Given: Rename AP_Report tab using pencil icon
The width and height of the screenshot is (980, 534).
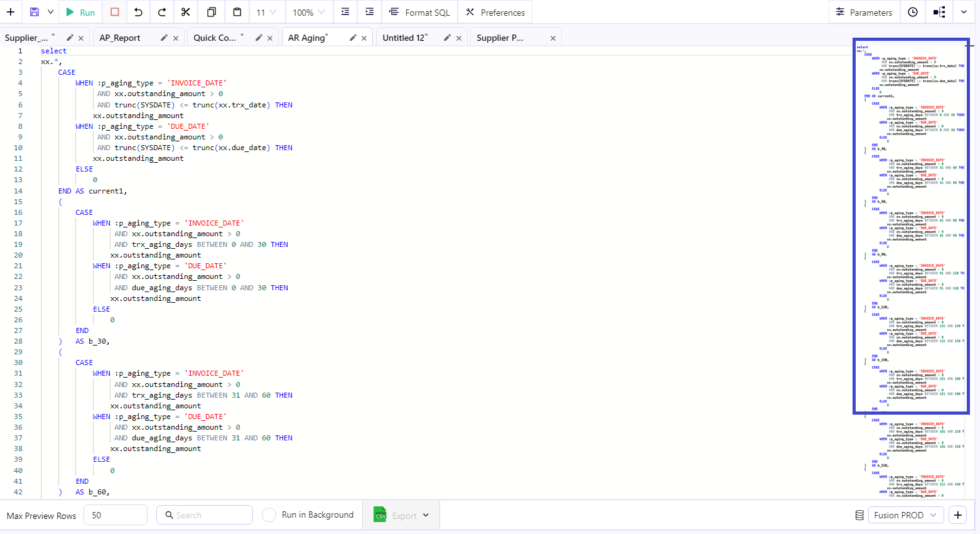Looking at the screenshot, I should [x=164, y=38].
